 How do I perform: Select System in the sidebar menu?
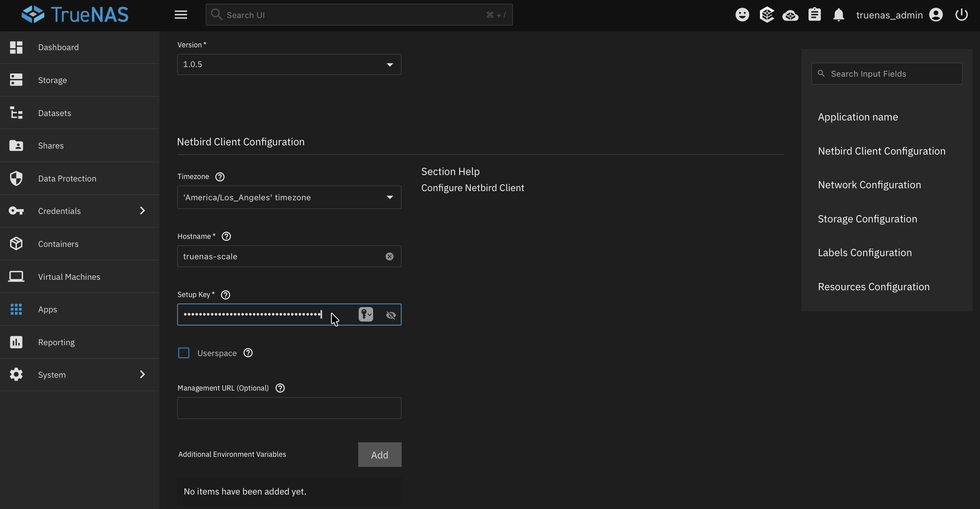click(x=52, y=374)
